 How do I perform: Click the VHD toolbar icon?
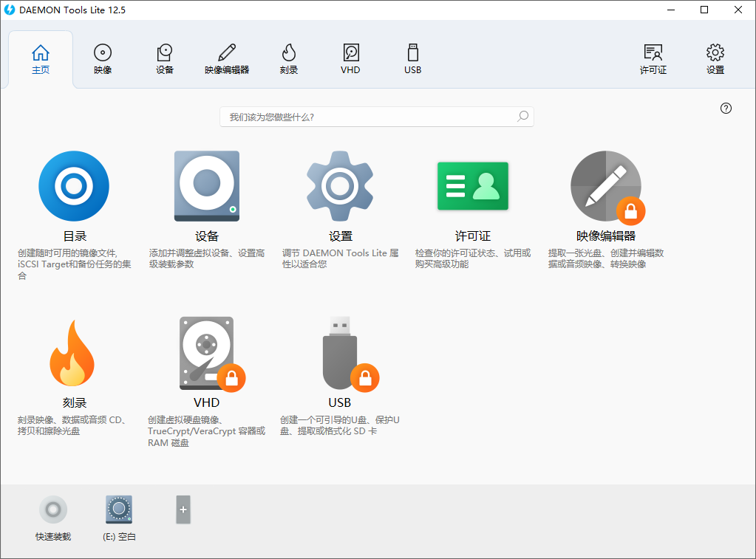(350, 59)
